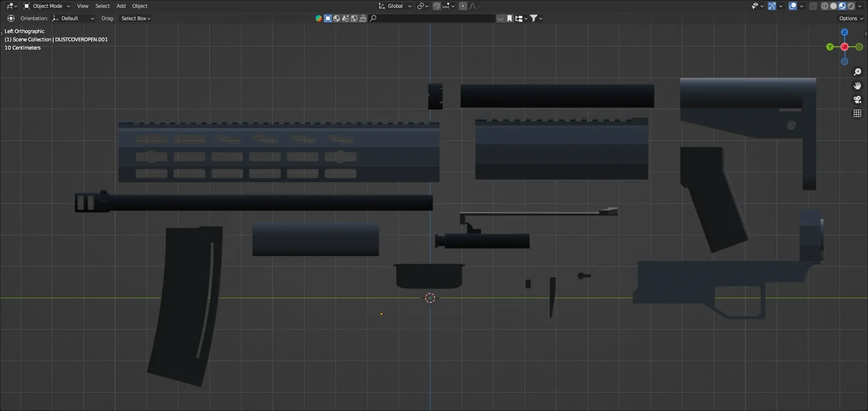The width and height of the screenshot is (868, 411).
Task: Open the editor type selector dropdown
Action: point(11,6)
